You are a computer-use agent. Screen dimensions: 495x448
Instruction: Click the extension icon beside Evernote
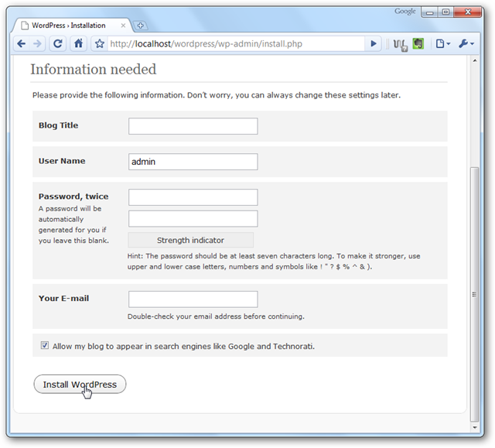click(x=401, y=45)
